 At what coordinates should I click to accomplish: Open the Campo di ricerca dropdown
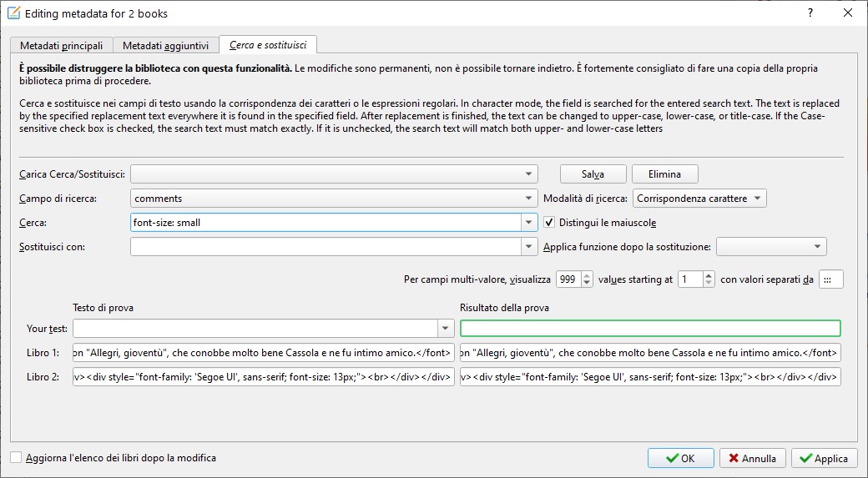529,199
